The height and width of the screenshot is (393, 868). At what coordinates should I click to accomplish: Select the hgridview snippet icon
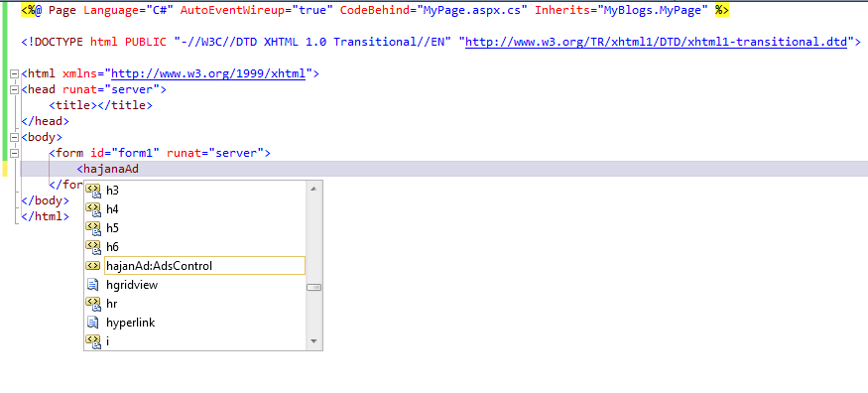tap(92, 285)
